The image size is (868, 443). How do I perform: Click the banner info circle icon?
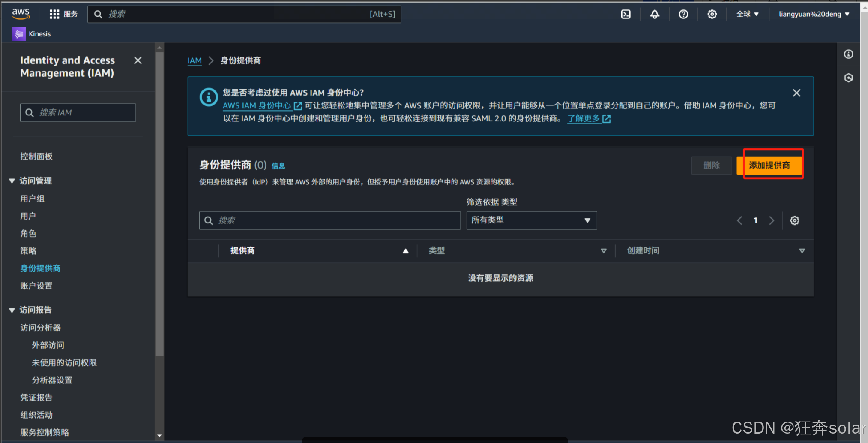(209, 97)
